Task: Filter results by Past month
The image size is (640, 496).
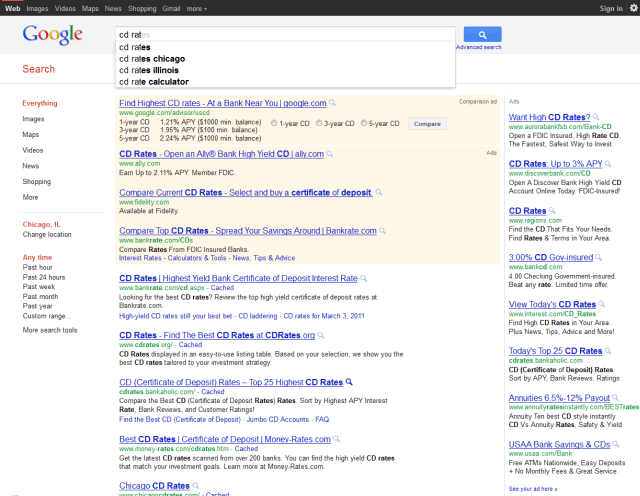Action: pos(40,296)
